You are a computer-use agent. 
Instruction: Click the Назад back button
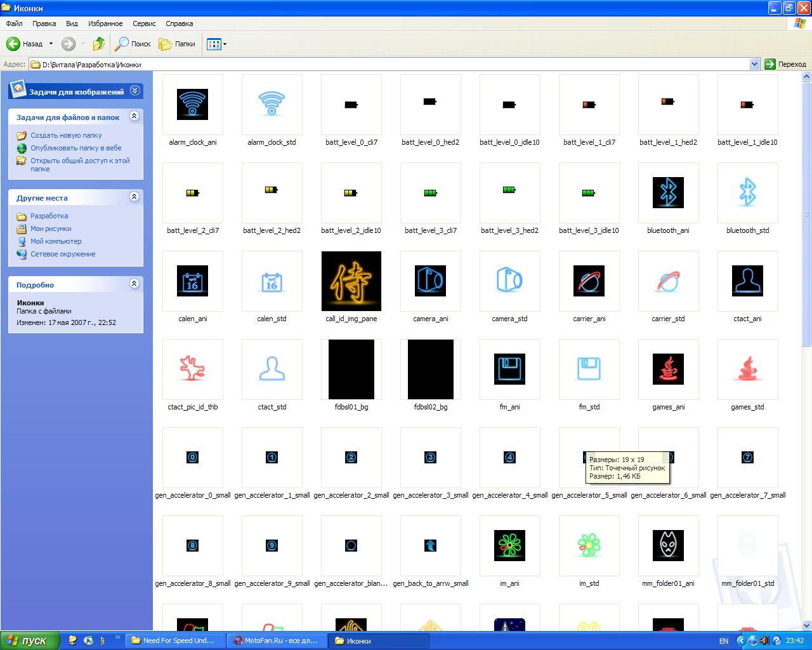point(25,44)
